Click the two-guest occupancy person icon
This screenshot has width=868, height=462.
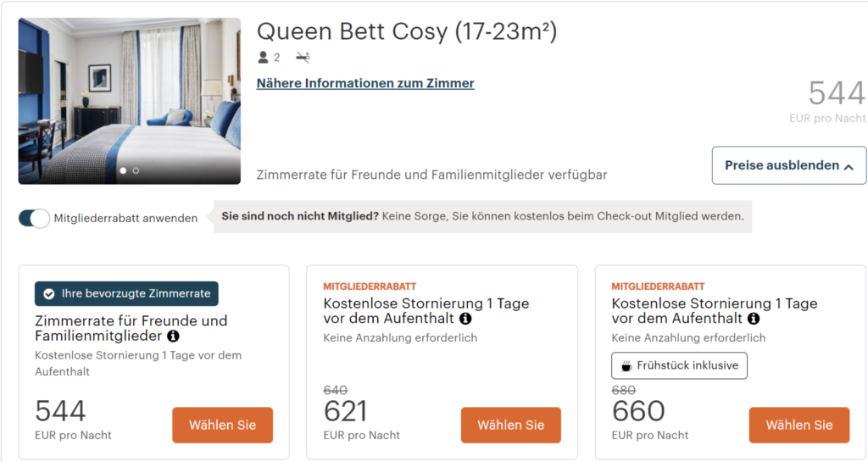click(x=263, y=57)
